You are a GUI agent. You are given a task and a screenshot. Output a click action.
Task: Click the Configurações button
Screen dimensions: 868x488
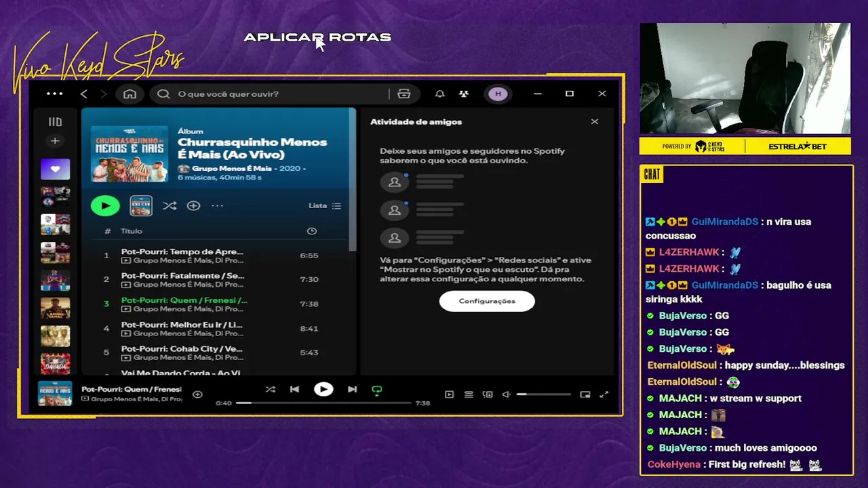click(x=487, y=301)
